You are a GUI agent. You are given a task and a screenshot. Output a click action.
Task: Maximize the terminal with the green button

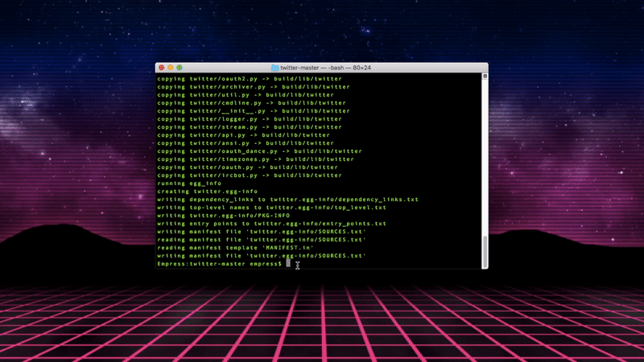tap(180, 68)
